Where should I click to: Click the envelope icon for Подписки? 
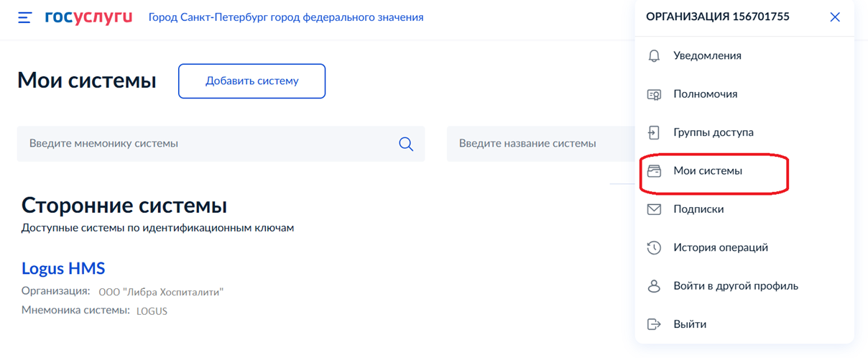(654, 209)
